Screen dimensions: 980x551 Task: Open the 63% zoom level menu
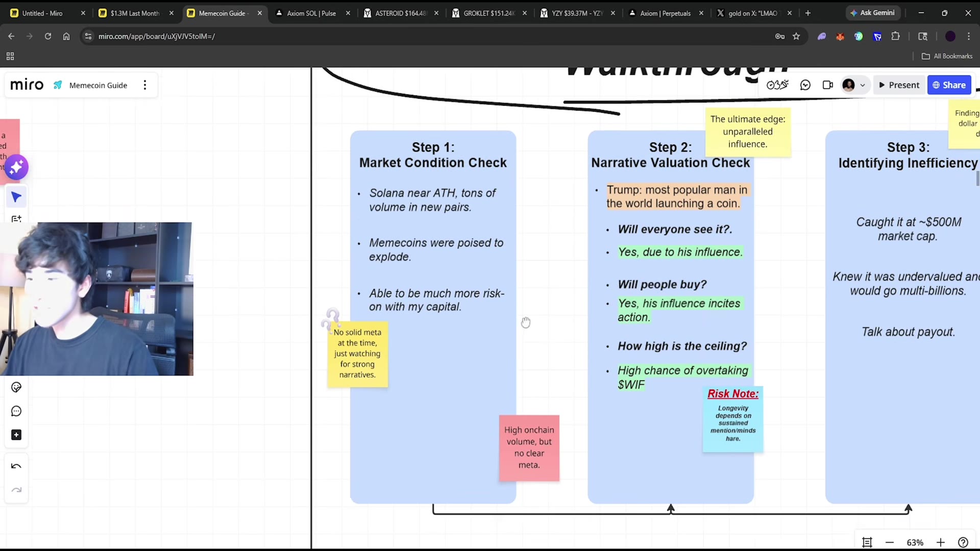[x=915, y=542]
